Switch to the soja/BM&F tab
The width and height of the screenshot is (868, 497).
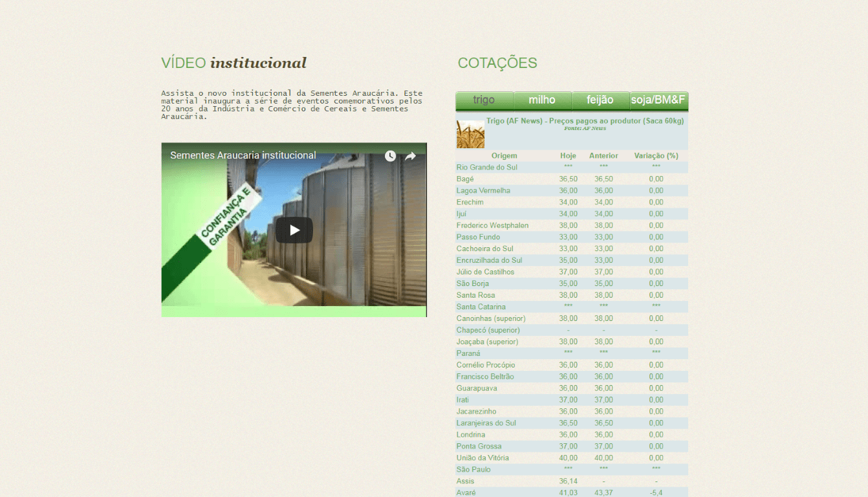click(x=658, y=100)
